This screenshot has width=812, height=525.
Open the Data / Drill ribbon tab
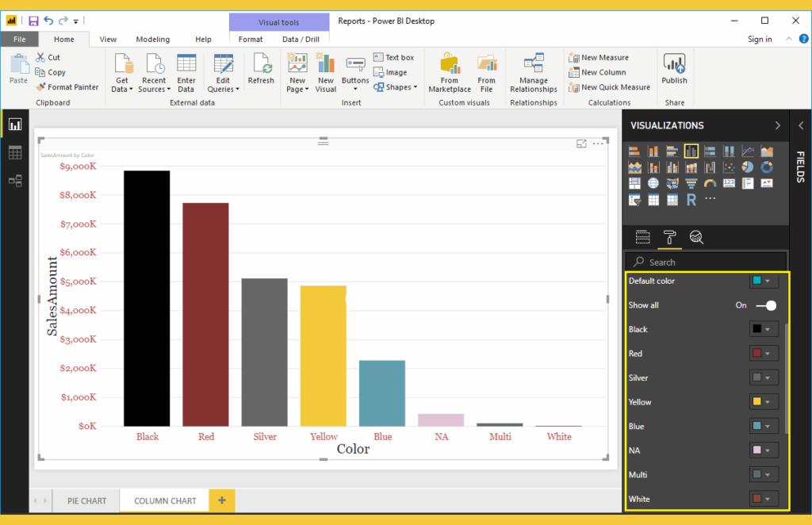point(301,40)
